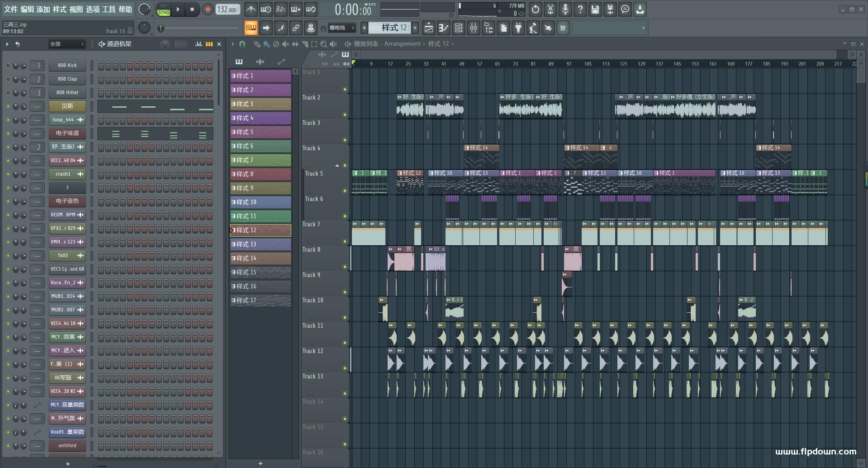This screenshot has width=868, height=468.
Task: Open the pattern selector arrow menu
Action: click(364, 28)
